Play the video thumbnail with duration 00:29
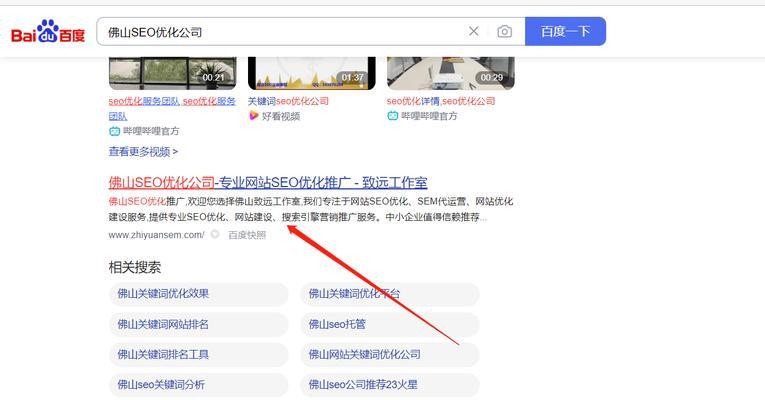The height and width of the screenshot is (400, 765). point(451,73)
